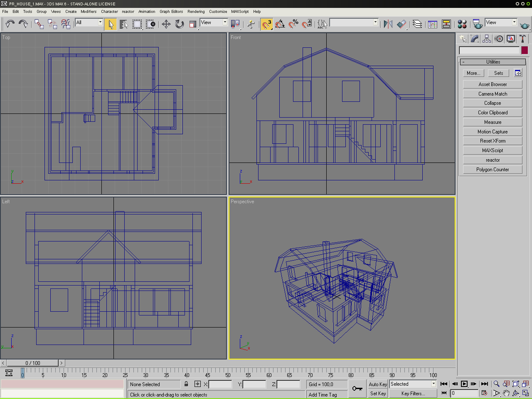Open the Material Editor spheres icon
Image resolution: width=532 pixels, height=399 pixels.
pyautogui.click(x=462, y=24)
